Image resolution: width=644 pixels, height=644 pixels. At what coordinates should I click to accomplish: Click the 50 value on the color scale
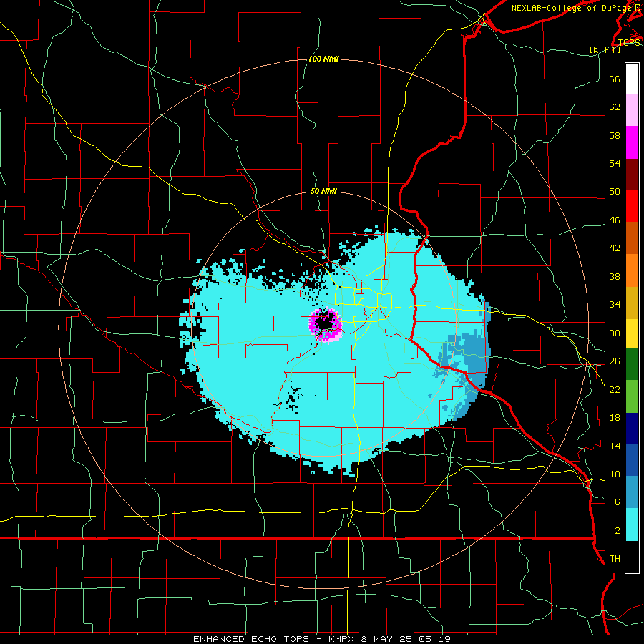615,192
